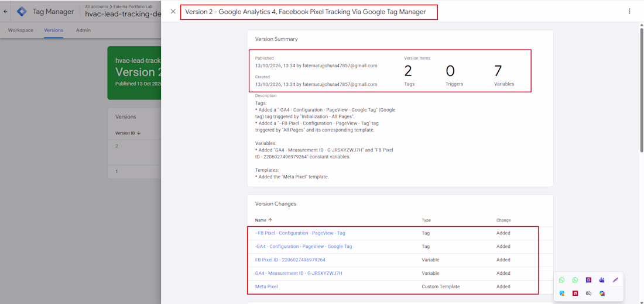Switch to the Versions tab
Image resolution: width=644 pixels, height=304 pixels.
53,30
